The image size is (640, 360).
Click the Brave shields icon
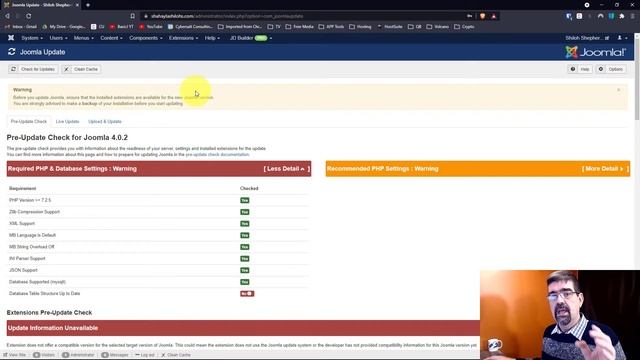[x=482, y=16]
